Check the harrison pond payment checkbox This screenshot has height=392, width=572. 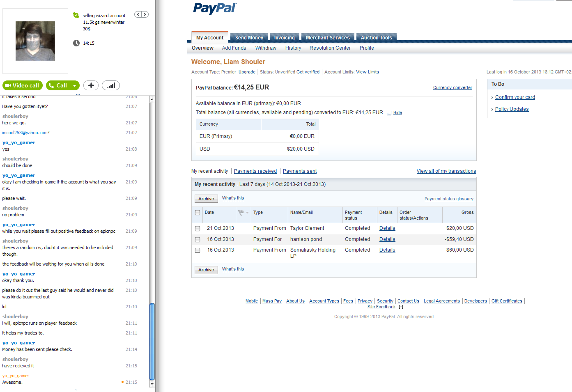pos(198,240)
